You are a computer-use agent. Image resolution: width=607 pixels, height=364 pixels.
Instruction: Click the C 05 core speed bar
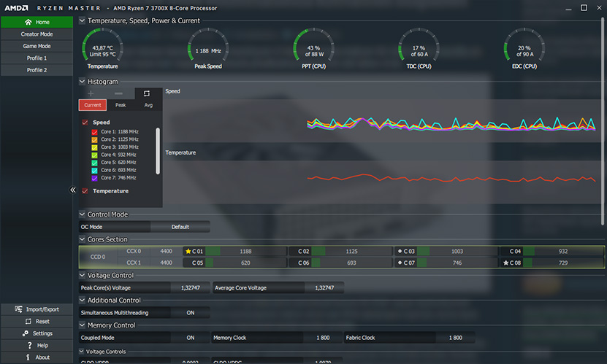[246, 263]
